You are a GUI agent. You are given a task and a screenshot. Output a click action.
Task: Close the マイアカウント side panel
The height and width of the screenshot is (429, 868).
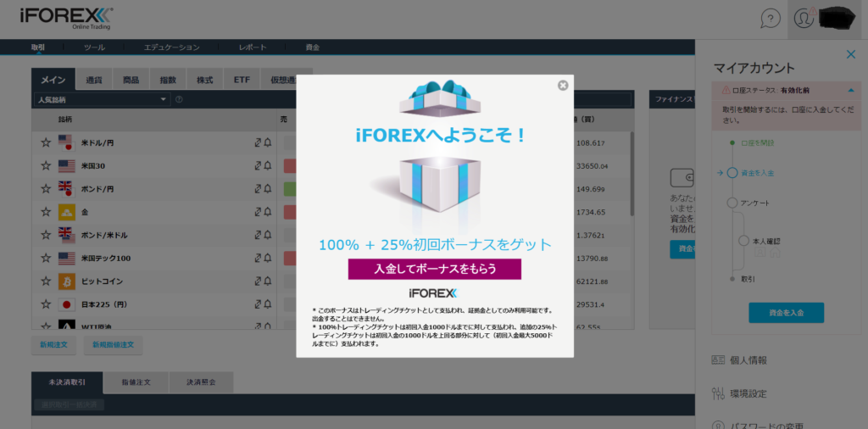pyautogui.click(x=851, y=54)
